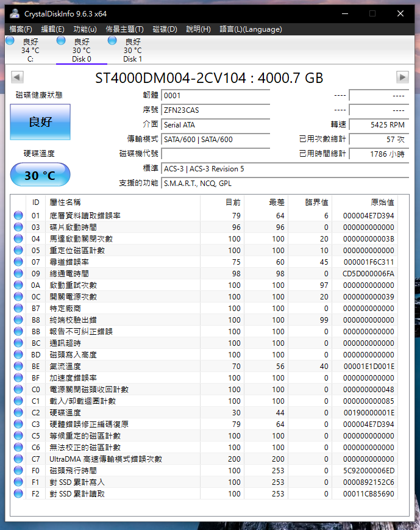Image resolution: width=420 pixels, height=530 pixels.
Task: Open the 說明(H) menu
Action: [x=198, y=29]
